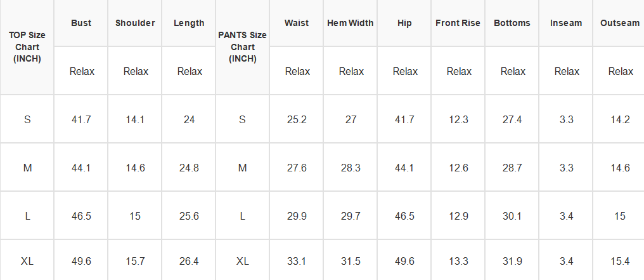Image resolution: width=644 pixels, height=280 pixels.
Task: Select the Relax cell under Waist
Action: tap(297, 72)
